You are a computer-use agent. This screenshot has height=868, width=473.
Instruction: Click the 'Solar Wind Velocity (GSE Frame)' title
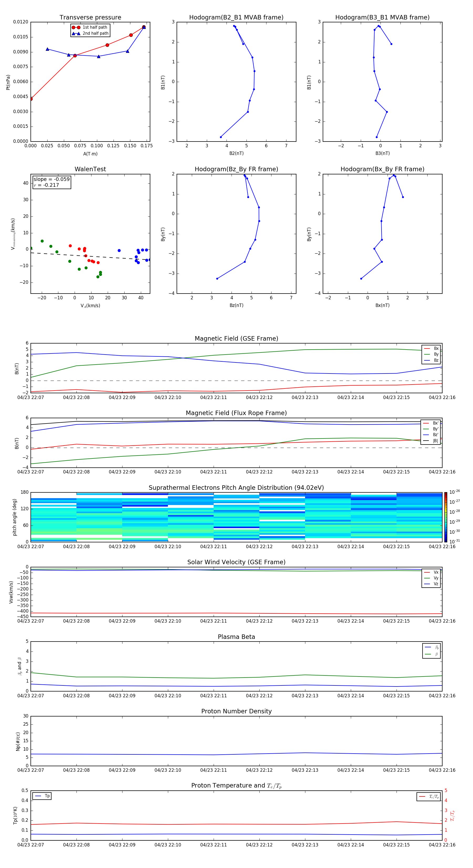[236, 562]
